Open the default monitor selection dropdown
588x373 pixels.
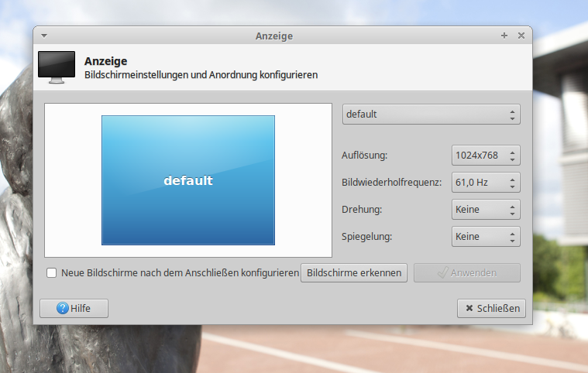point(431,115)
